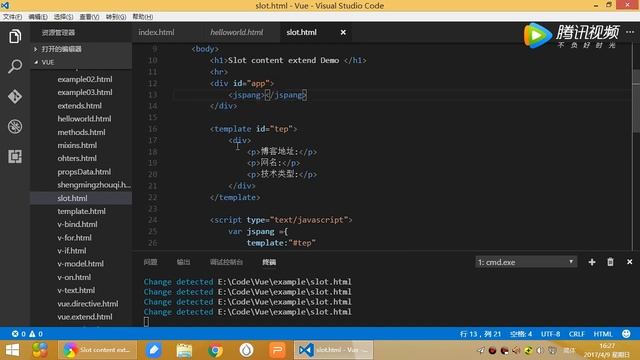The height and width of the screenshot is (360, 640).
Task: Switch to the index.html tab
Action: click(156, 32)
